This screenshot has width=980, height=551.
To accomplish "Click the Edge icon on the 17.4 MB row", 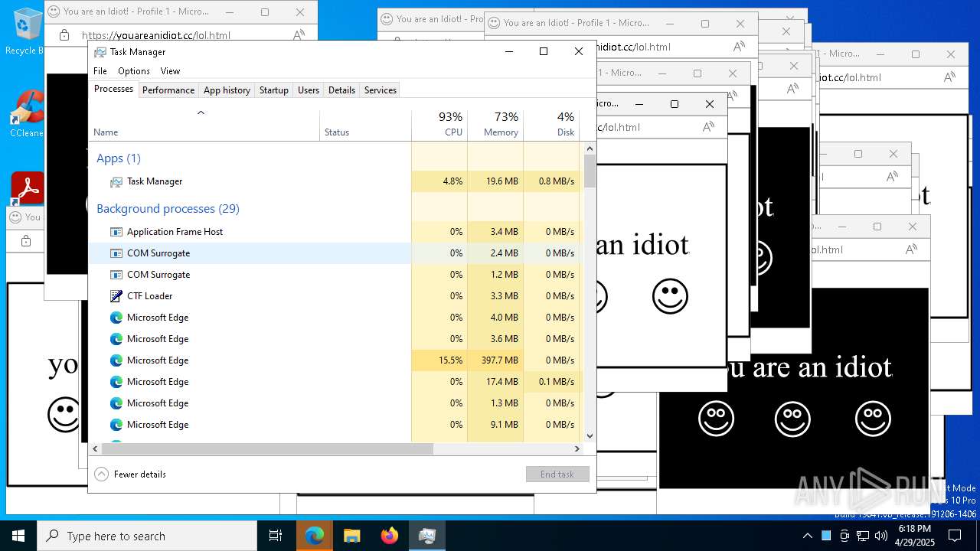I will coord(116,382).
